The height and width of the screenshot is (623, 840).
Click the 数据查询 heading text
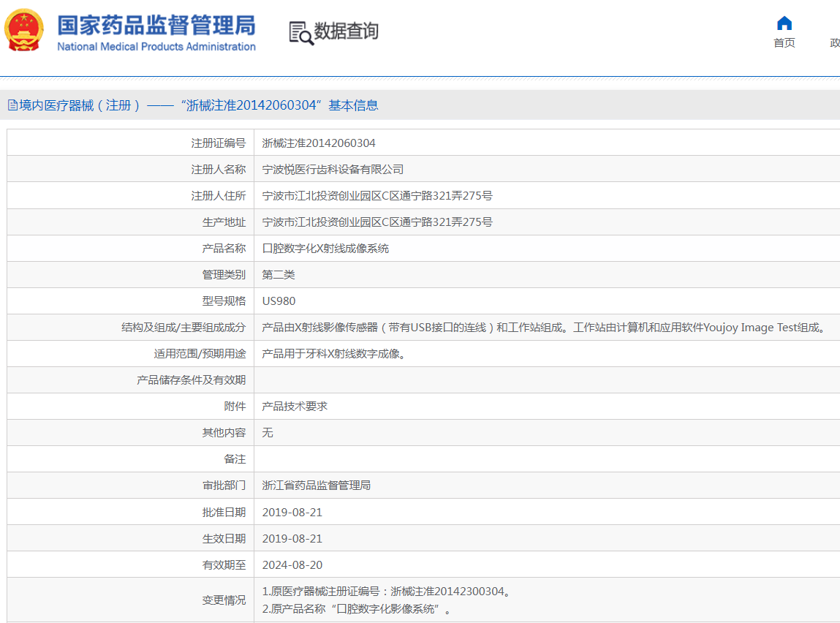(x=346, y=31)
